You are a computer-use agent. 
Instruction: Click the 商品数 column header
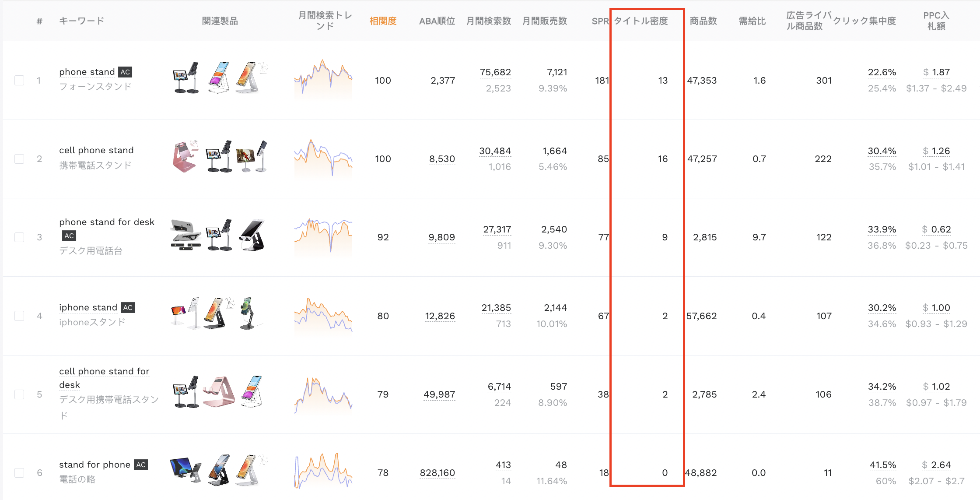click(x=703, y=21)
